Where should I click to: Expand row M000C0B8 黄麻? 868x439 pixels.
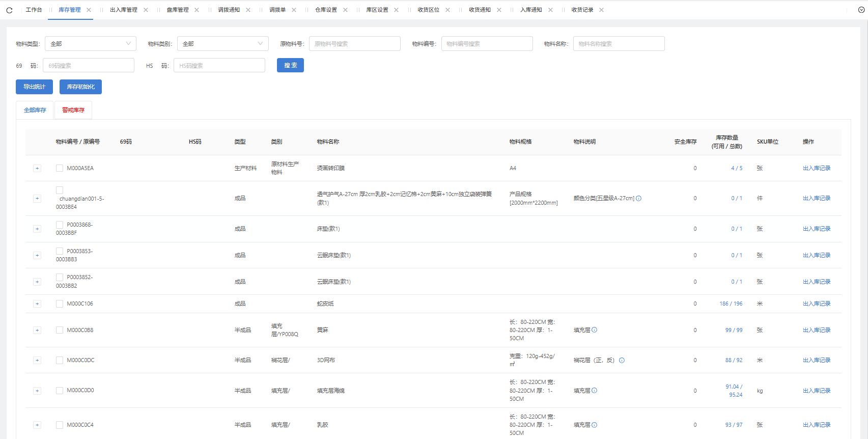click(x=37, y=330)
